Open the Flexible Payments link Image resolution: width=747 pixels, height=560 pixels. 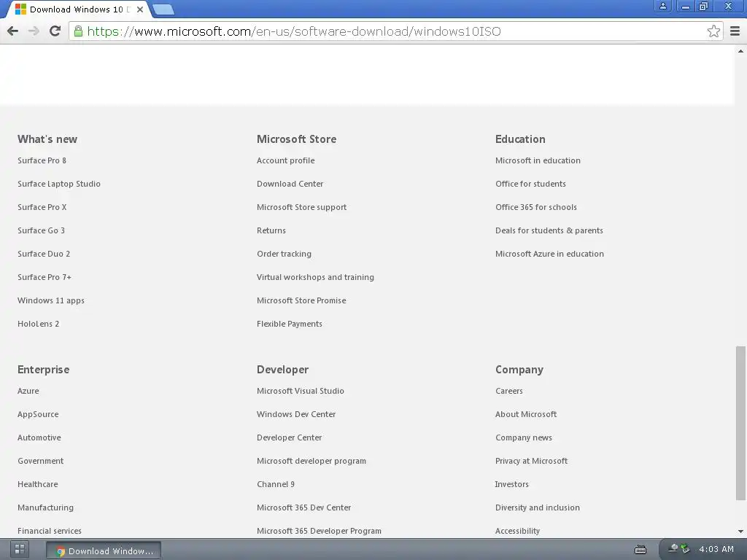pyautogui.click(x=290, y=324)
